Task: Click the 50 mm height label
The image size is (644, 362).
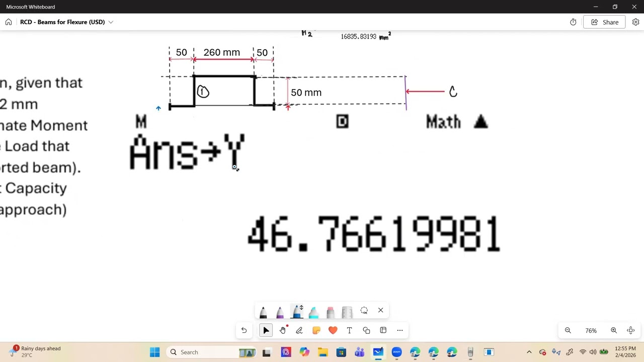Action: pyautogui.click(x=306, y=93)
